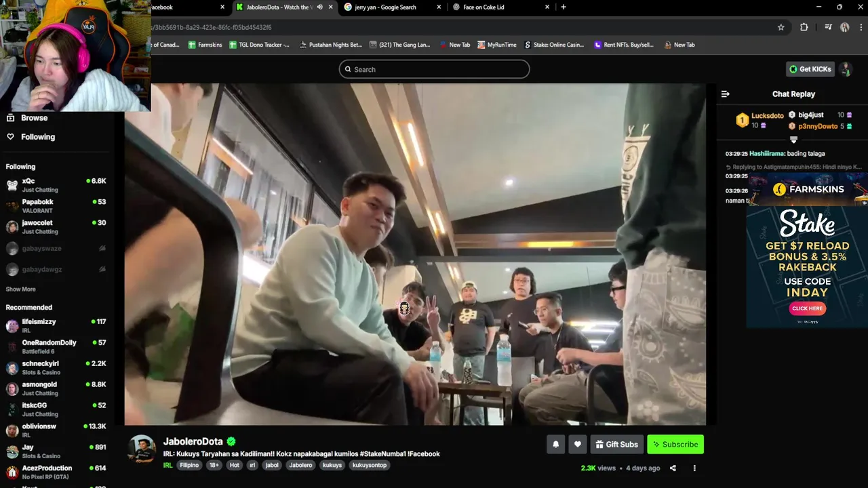Click JaboleroDota channel avatar
The image size is (868, 488).
point(142,449)
